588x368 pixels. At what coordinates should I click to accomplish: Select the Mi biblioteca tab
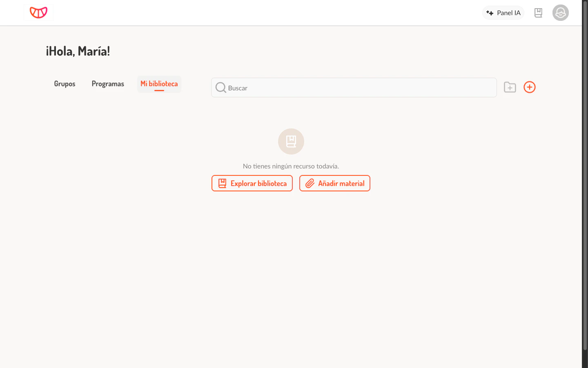pos(159,84)
